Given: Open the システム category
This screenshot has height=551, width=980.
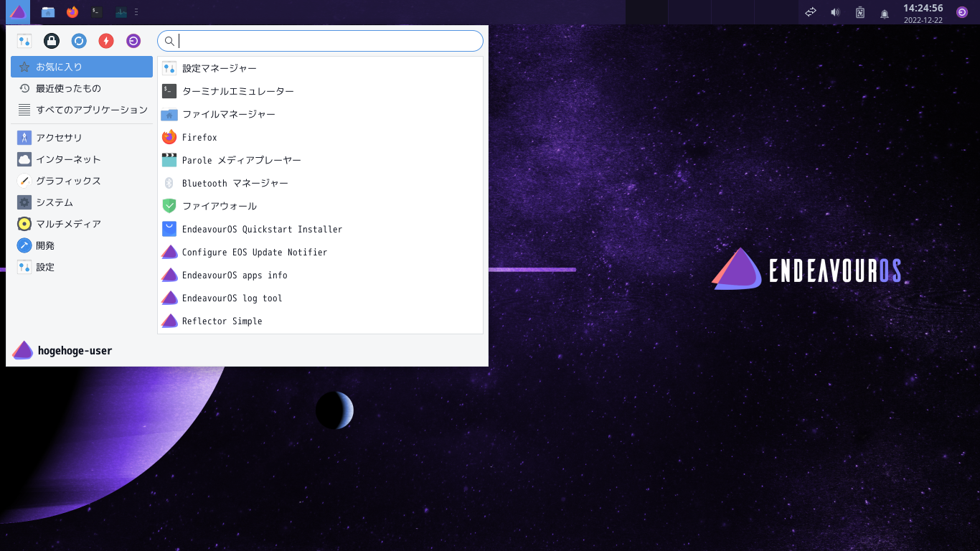Looking at the screenshot, I should pos(82,202).
